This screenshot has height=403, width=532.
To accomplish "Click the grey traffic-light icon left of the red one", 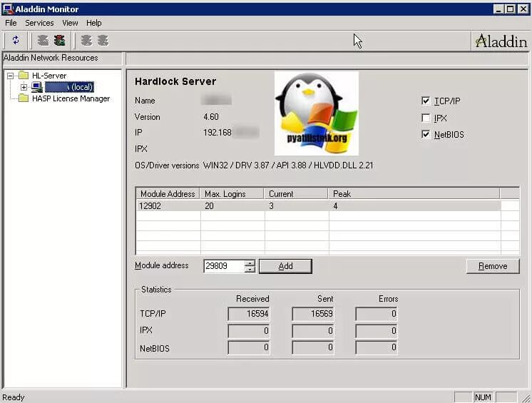I will pyautogui.click(x=43, y=41).
